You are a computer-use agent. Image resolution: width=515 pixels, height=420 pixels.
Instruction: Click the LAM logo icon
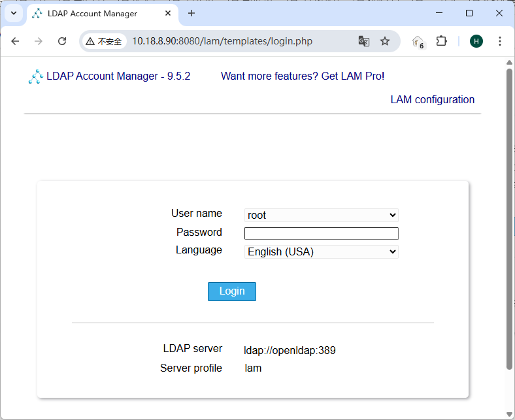point(36,76)
